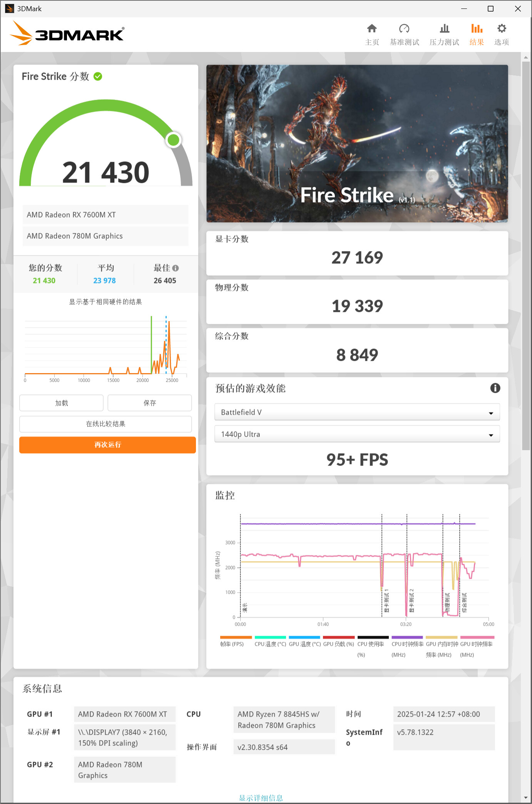Open the Stress Test (压力测试) icon
Image resolution: width=532 pixels, height=804 pixels.
point(444,29)
